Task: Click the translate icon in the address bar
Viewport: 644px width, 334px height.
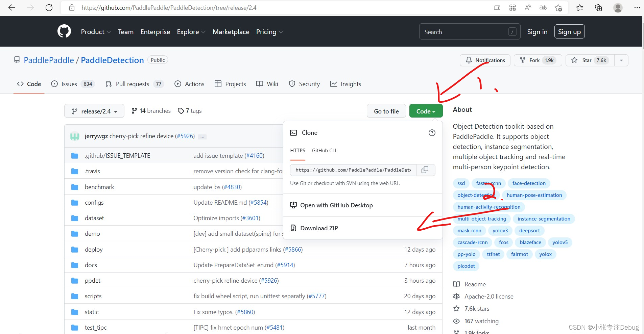Action: 543,7
